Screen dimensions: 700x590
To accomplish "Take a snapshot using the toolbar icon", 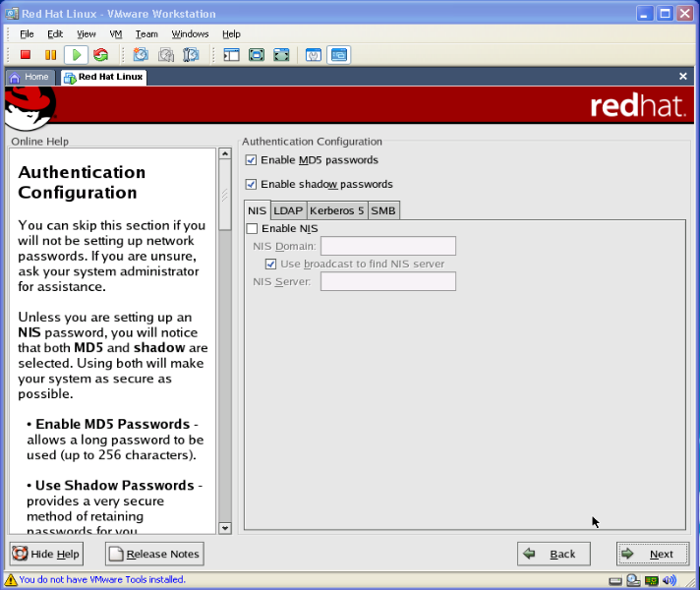I will pyautogui.click(x=141, y=55).
